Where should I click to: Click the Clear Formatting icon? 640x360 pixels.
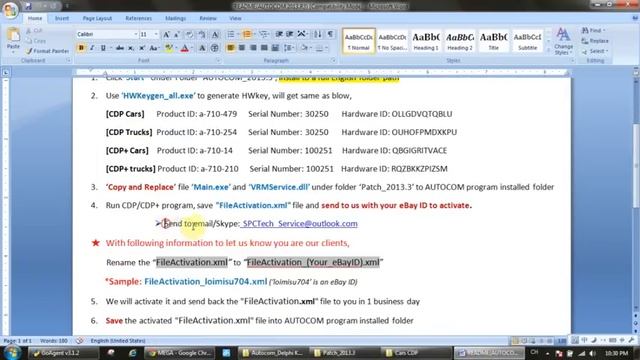tap(190, 34)
